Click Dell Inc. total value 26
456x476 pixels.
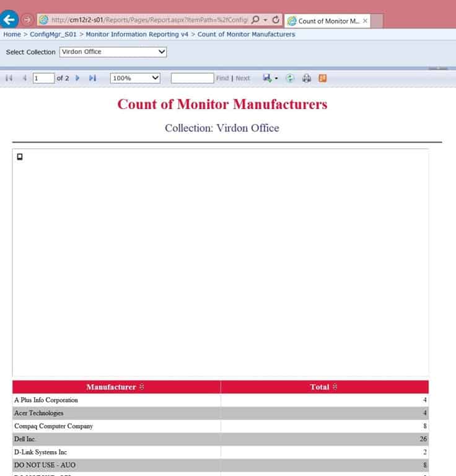pyautogui.click(x=423, y=439)
